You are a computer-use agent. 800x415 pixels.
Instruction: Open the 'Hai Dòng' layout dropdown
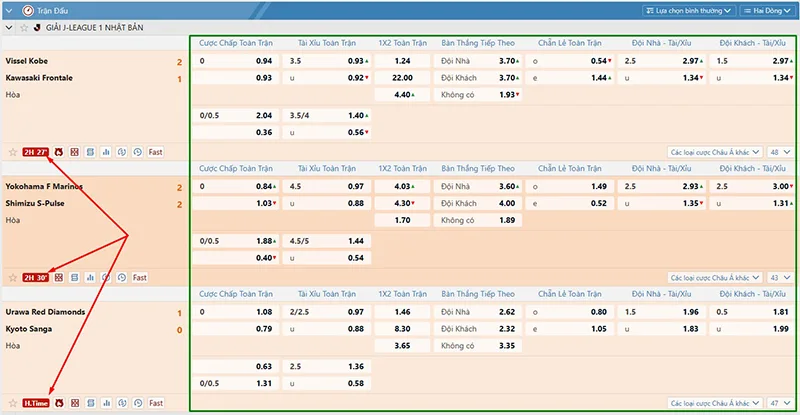[767, 9]
